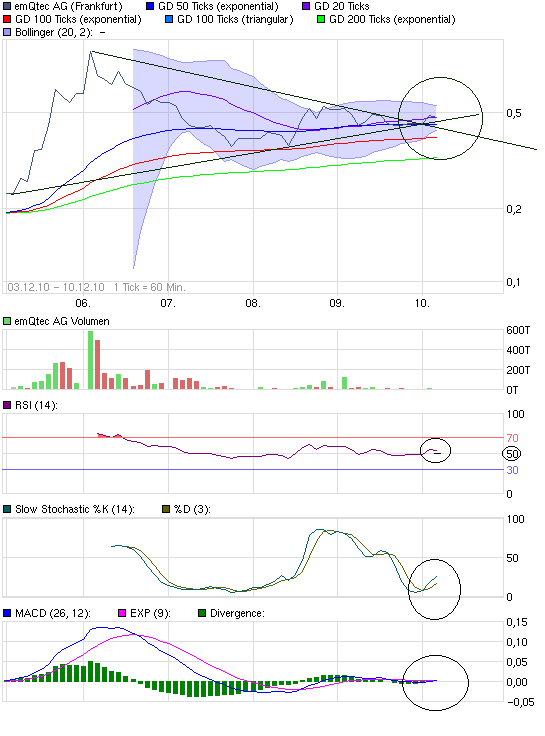Click the price axis value '0,1'
545x736 pixels.
(514, 283)
